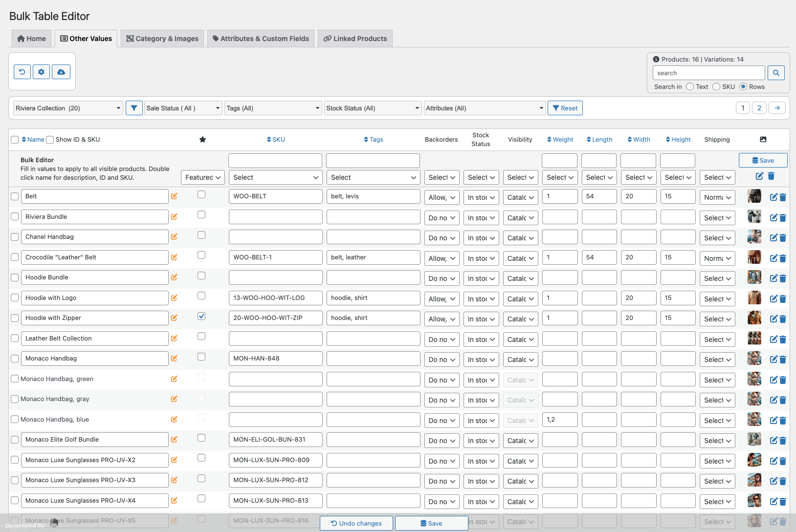Check the row checkbox for Monaco Handbag

click(x=14, y=358)
